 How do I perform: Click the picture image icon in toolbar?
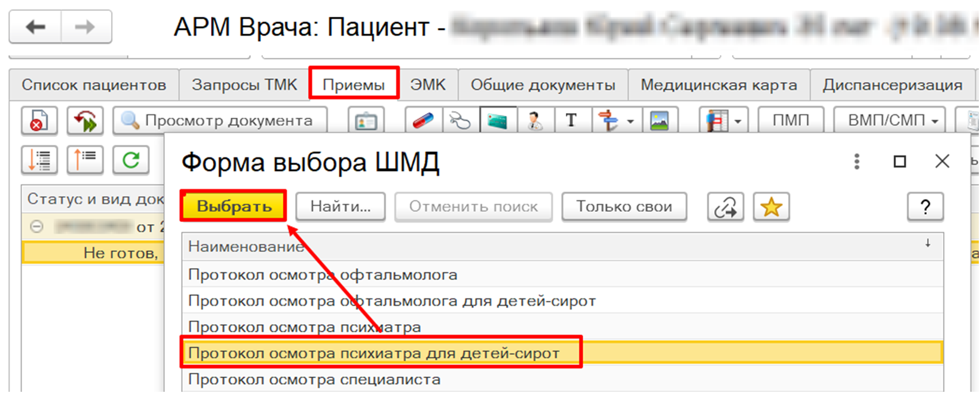(659, 121)
